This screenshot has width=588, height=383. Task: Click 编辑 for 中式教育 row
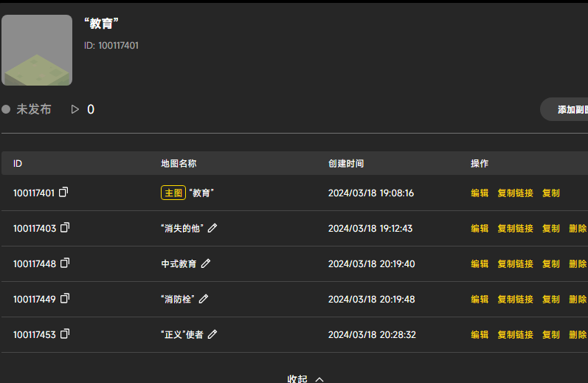pyautogui.click(x=480, y=263)
